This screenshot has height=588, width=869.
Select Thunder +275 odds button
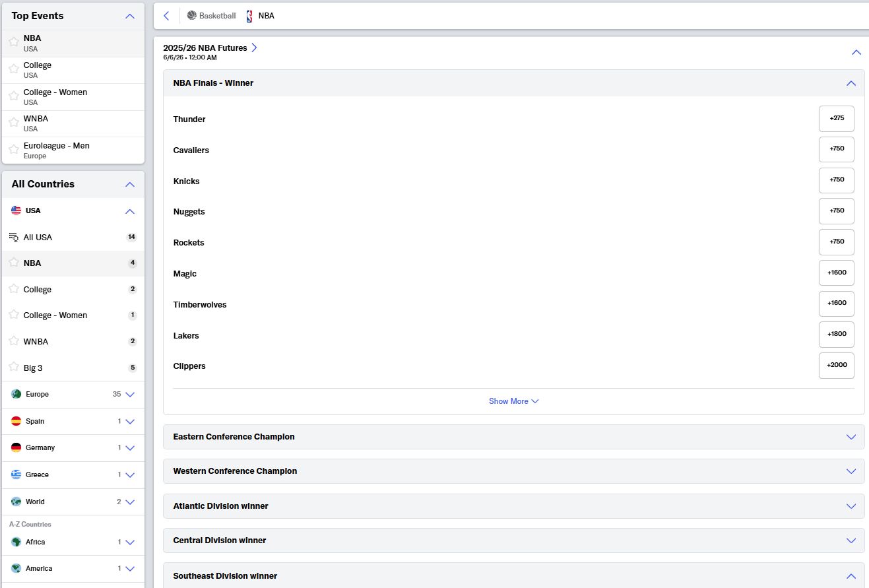point(836,119)
